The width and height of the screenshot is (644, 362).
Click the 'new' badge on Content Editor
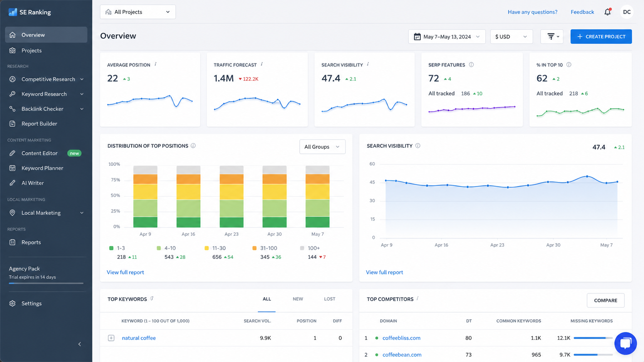tap(74, 153)
